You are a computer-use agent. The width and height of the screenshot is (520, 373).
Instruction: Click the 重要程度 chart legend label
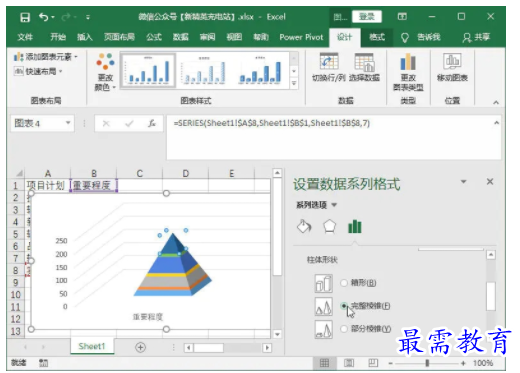tap(148, 317)
